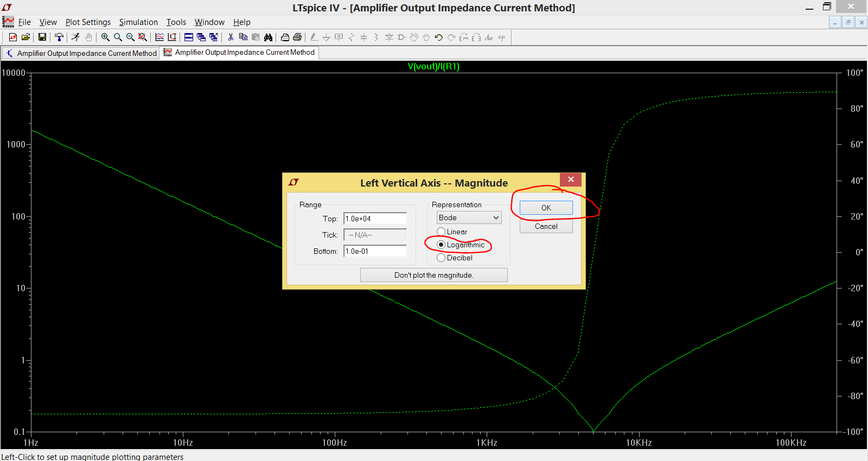The image size is (868, 461).
Task: Click the Pan magnifier icon
Action: pyautogui.click(x=118, y=37)
